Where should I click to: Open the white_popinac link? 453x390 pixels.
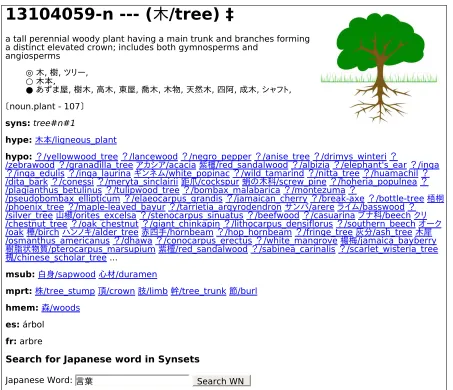click(182, 173)
